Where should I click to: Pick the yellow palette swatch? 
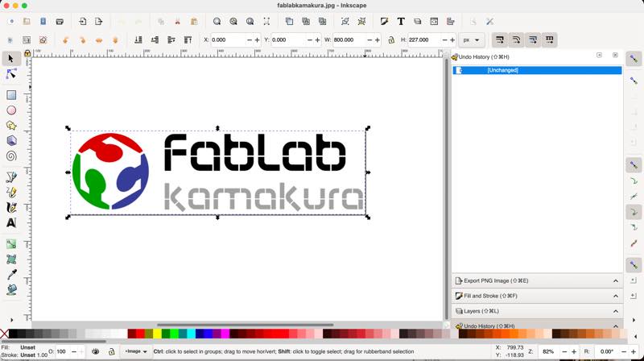[x=157, y=333]
